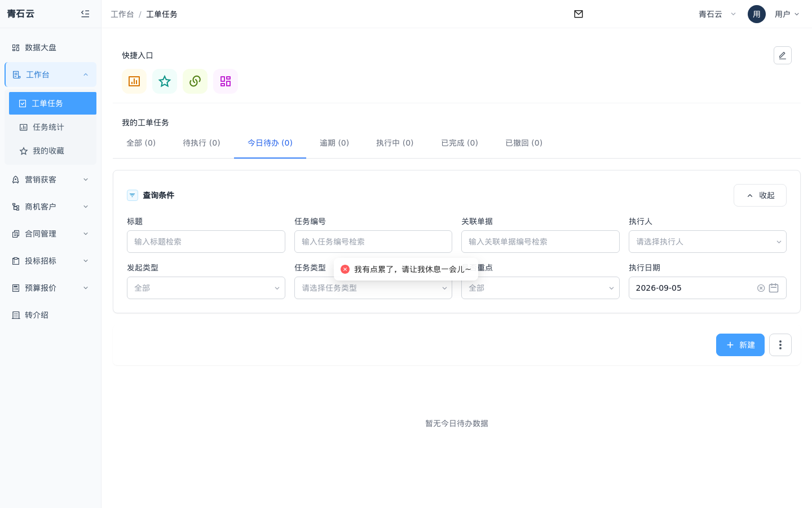Expand the 预算报价 menu
812x508 pixels.
point(51,288)
